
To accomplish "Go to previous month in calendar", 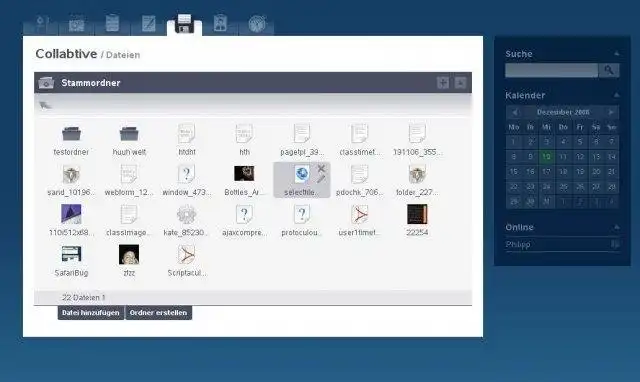I will [x=515, y=112].
